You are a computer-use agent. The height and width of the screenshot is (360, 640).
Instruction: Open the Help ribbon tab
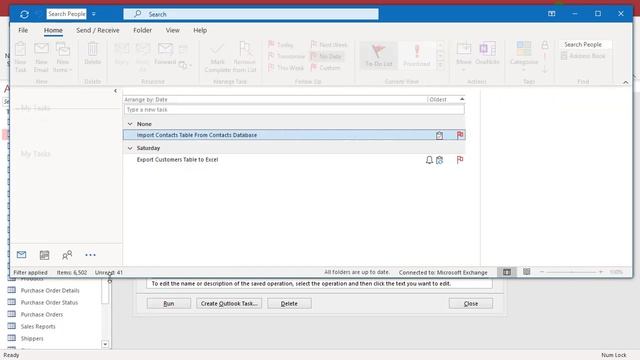200,30
